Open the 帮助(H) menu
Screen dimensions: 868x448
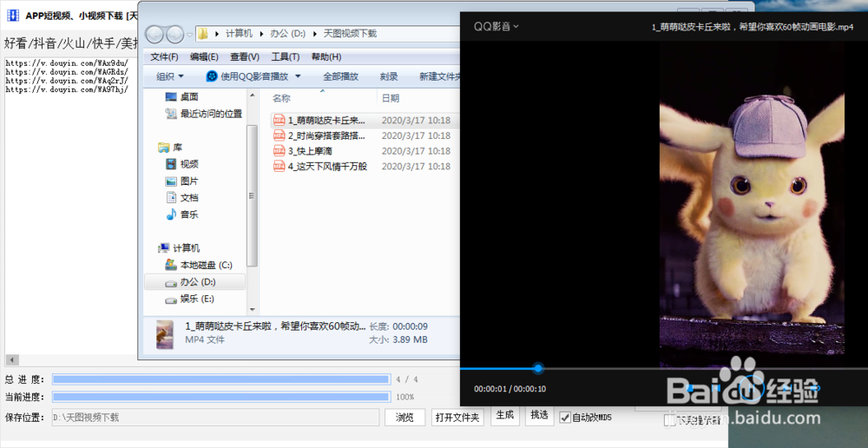click(x=326, y=57)
